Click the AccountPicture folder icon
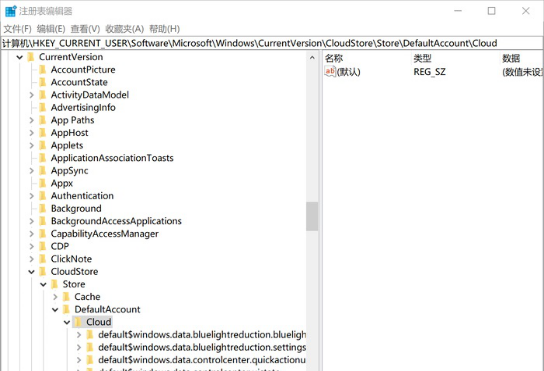Viewport: 544px width, 371px height. click(43, 70)
